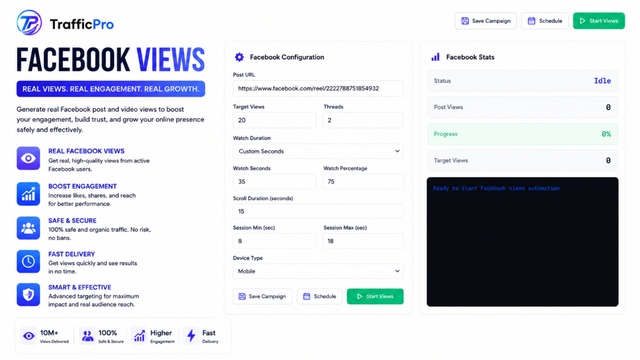Click the Session Max input field

[363, 241]
